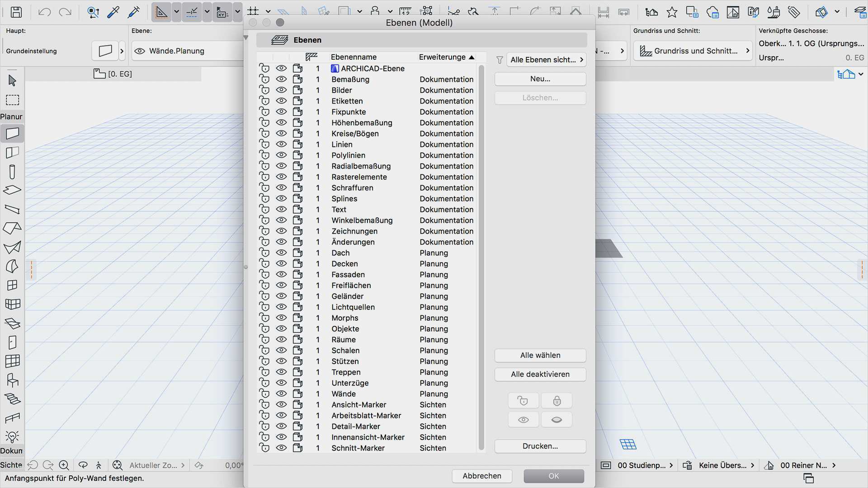Screen dimensions: 868x488
Task: Click the eyedropper pick-up parameters icon
Action: tap(113, 12)
